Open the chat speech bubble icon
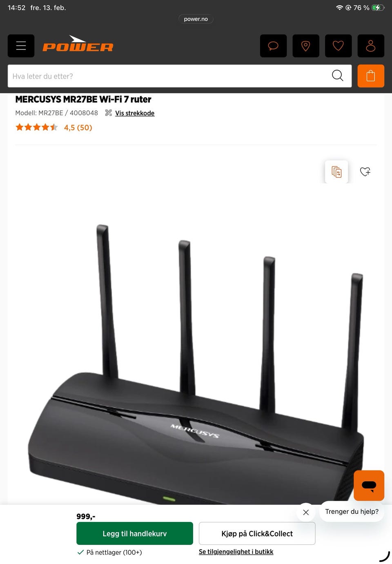392x564 pixels. pos(273,46)
